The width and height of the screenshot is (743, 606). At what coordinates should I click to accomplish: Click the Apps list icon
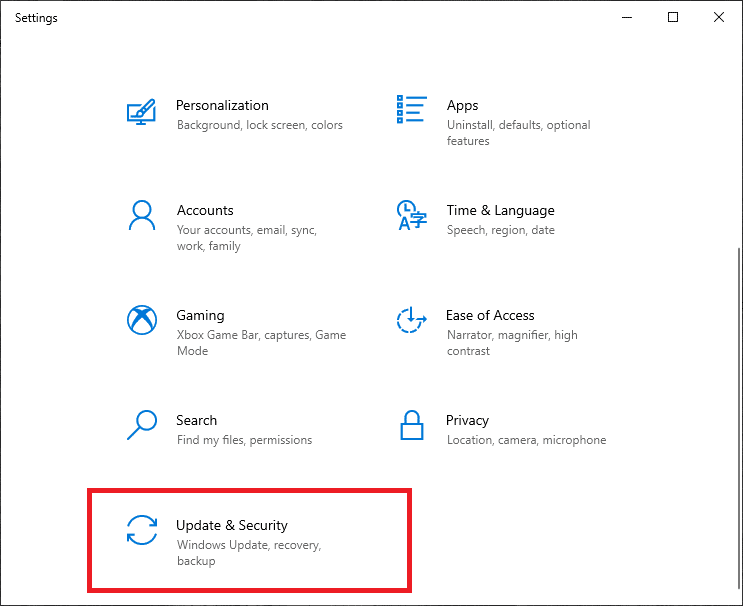(x=411, y=109)
